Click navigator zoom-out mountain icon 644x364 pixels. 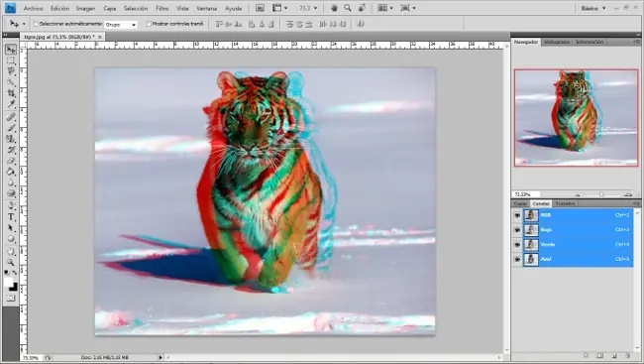(578, 194)
